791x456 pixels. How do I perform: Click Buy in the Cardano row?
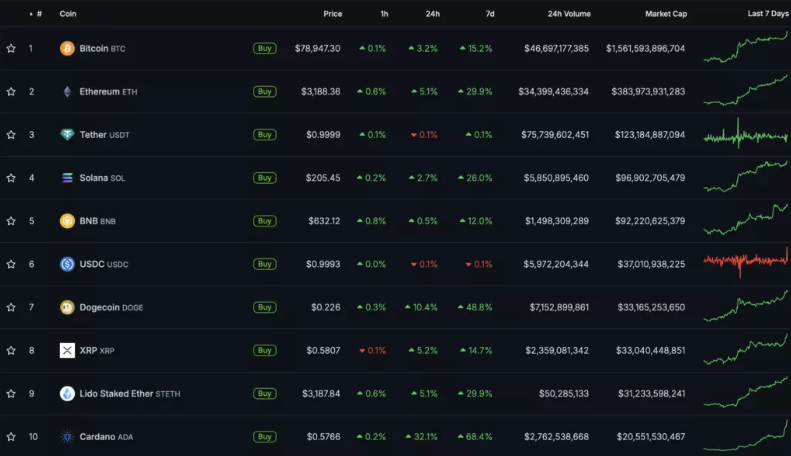(265, 436)
